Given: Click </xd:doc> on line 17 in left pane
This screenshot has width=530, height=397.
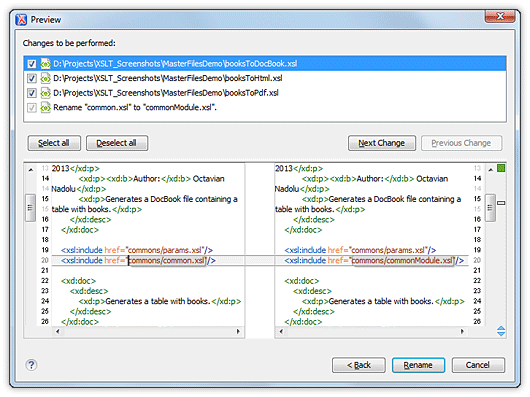Looking at the screenshot, I should [80, 230].
